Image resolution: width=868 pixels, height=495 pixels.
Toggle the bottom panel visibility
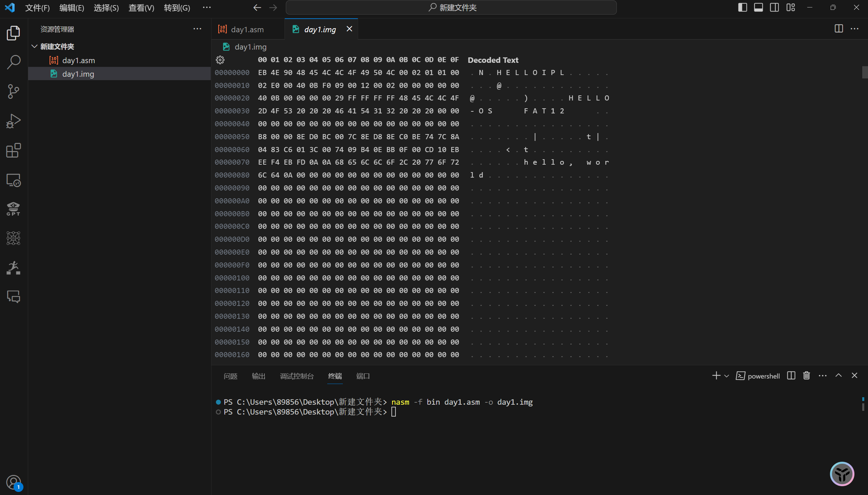(759, 7)
